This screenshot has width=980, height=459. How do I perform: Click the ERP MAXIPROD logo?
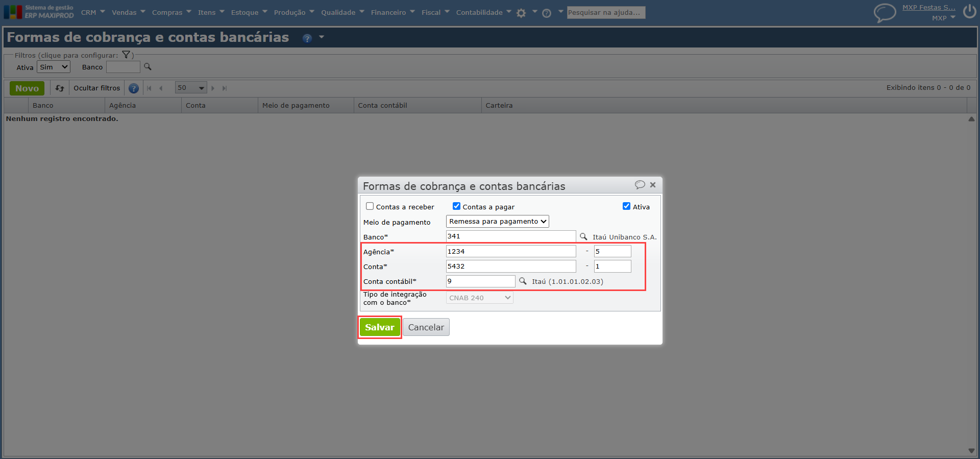point(39,12)
